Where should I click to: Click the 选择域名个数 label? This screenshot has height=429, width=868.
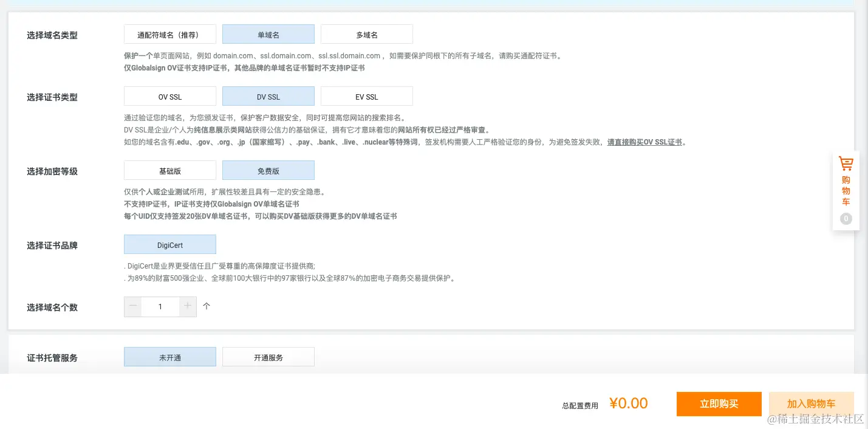click(52, 307)
